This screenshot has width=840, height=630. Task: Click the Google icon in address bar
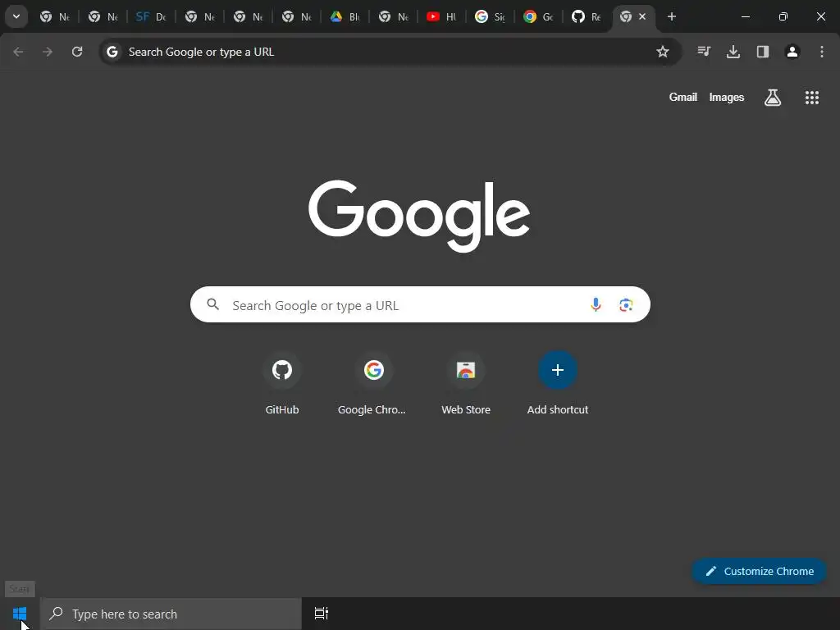pyautogui.click(x=112, y=52)
